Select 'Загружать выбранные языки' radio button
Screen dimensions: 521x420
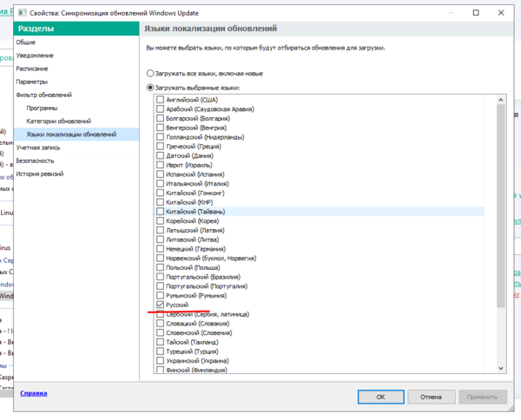150,88
